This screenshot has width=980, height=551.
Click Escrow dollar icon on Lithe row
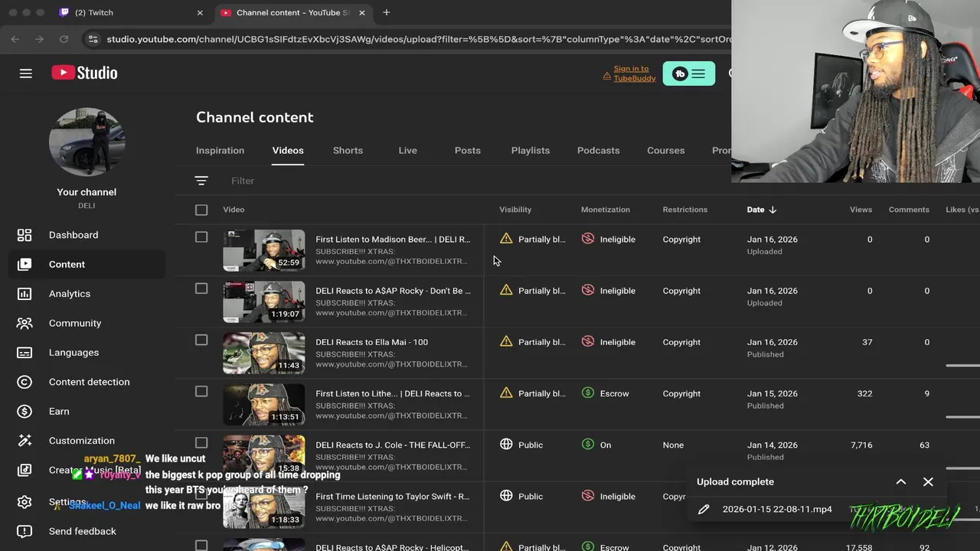[x=588, y=393]
